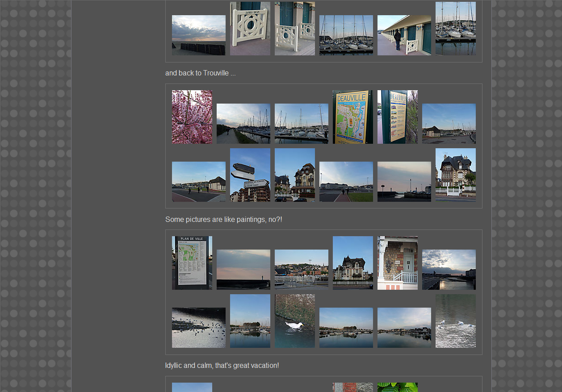Open the river sunset with clouds photo

click(449, 270)
